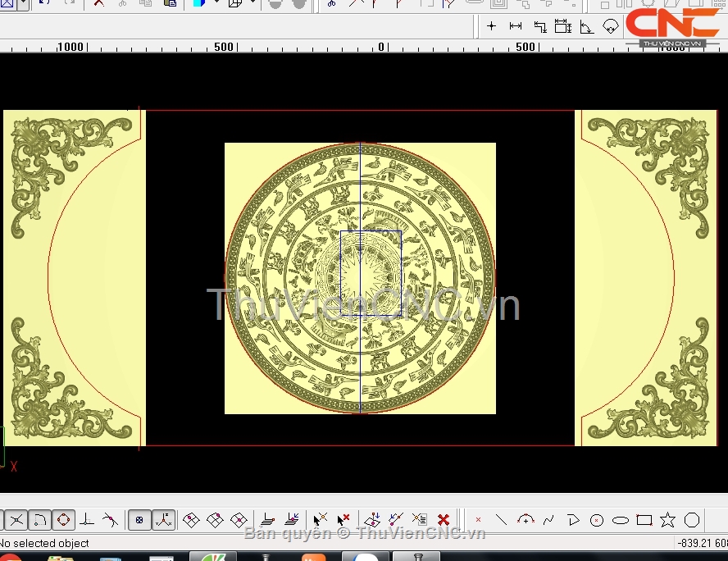This screenshot has width=728, height=561.
Task: Select the rectangle drawing tool
Action: 644,520
